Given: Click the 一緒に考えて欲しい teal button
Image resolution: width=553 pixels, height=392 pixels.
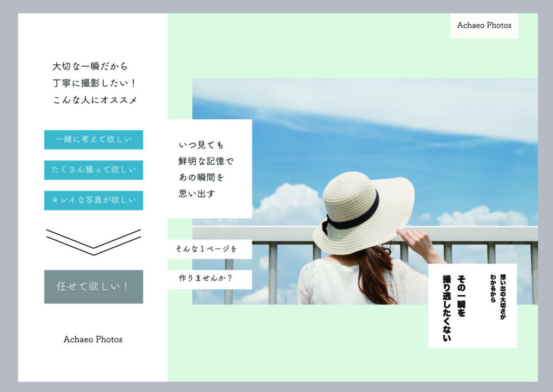Looking at the screenshot, I should pos(93,140).
